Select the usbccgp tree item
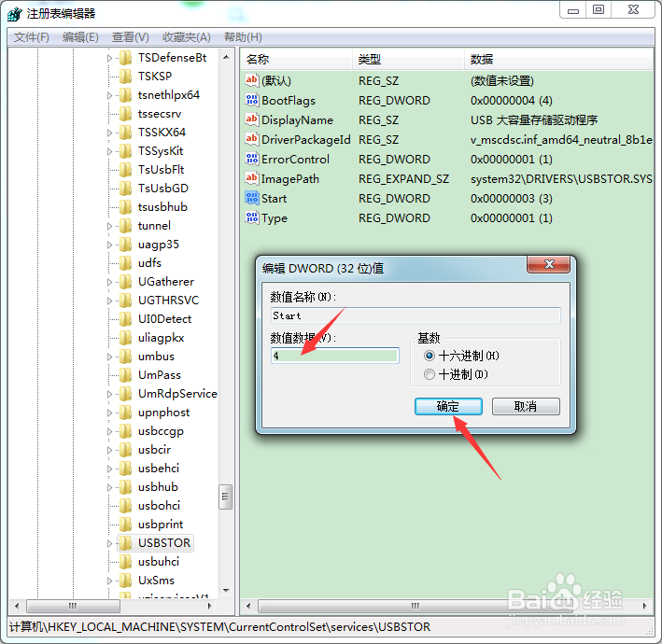 [x=161, y=431]
